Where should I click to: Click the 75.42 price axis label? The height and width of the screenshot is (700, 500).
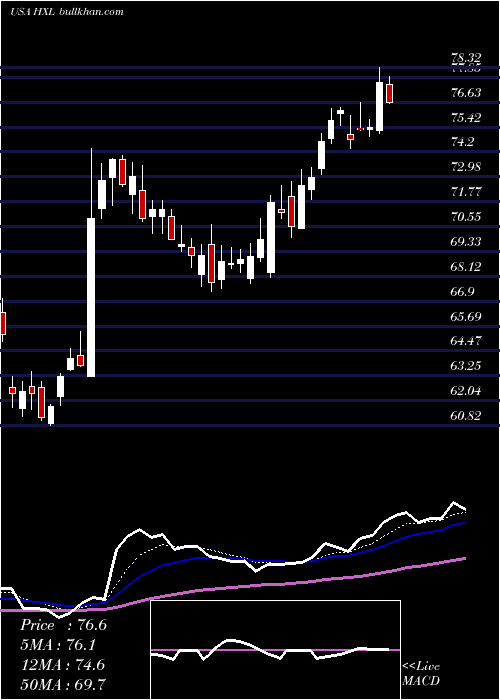click(466, 118)
